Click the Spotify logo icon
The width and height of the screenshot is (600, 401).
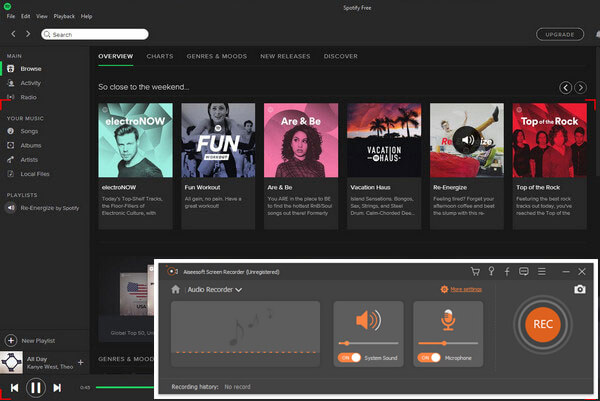point(7,6)
